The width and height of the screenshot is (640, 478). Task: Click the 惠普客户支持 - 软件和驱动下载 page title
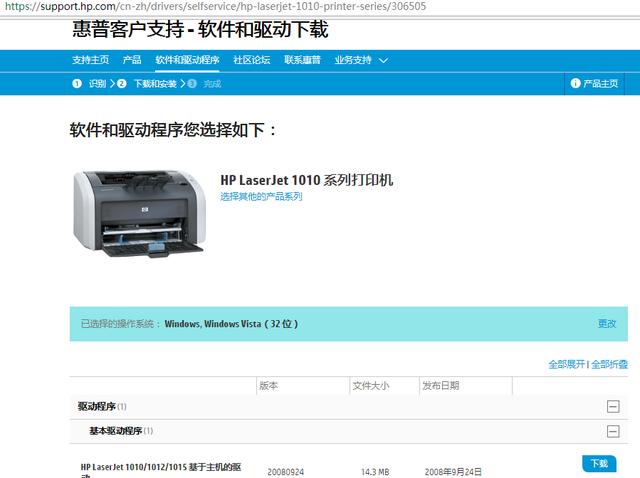(x=200, y=29)
